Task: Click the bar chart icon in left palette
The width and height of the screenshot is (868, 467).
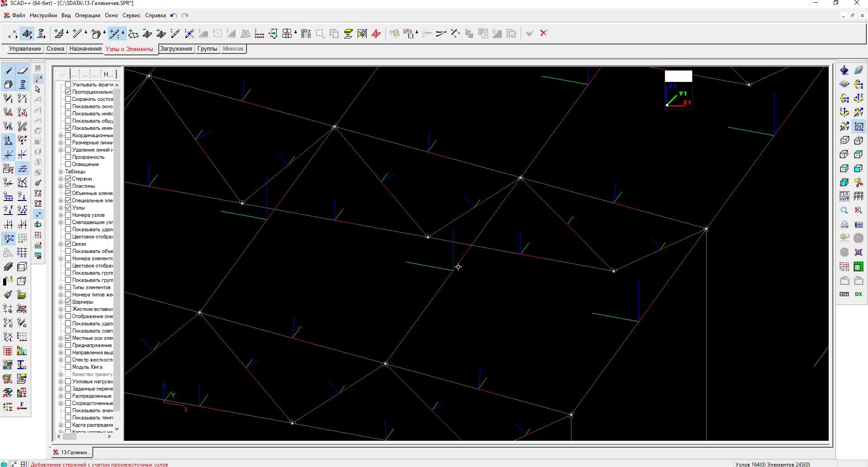Action: point(22,351)
